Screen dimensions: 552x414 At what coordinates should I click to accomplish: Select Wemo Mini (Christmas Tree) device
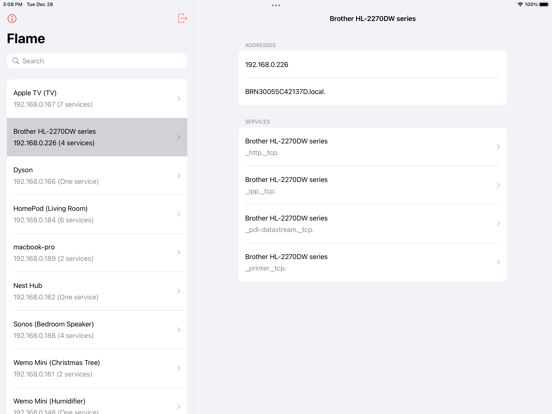[x=97, y=368]
